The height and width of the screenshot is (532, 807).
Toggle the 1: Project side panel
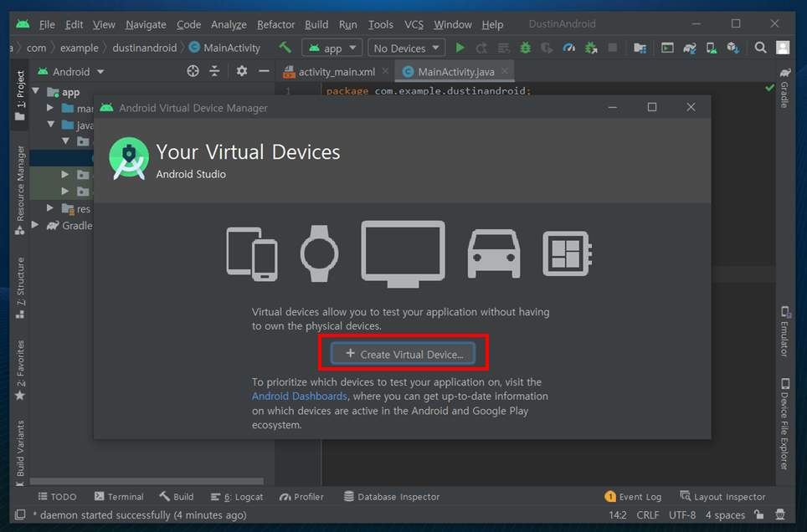point(20,95)
